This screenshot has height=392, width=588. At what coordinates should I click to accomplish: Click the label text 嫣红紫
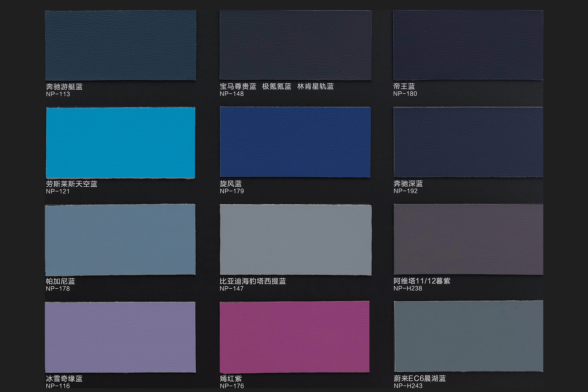[x=231, y=379]
